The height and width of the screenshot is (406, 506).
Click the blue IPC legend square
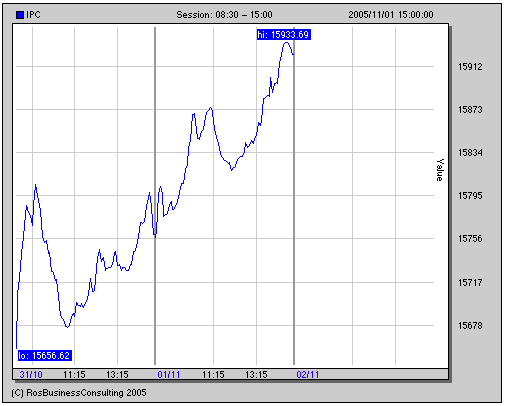tap(20, 15)
